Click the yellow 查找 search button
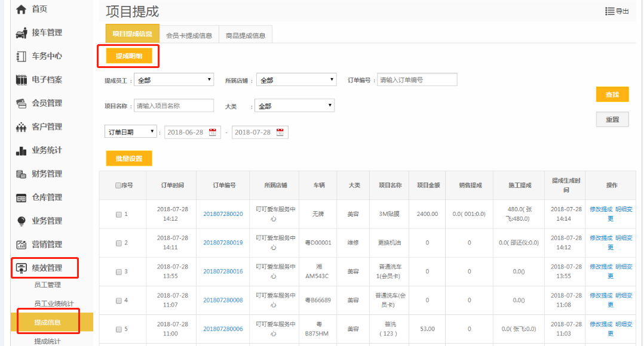 pos(612,95)
